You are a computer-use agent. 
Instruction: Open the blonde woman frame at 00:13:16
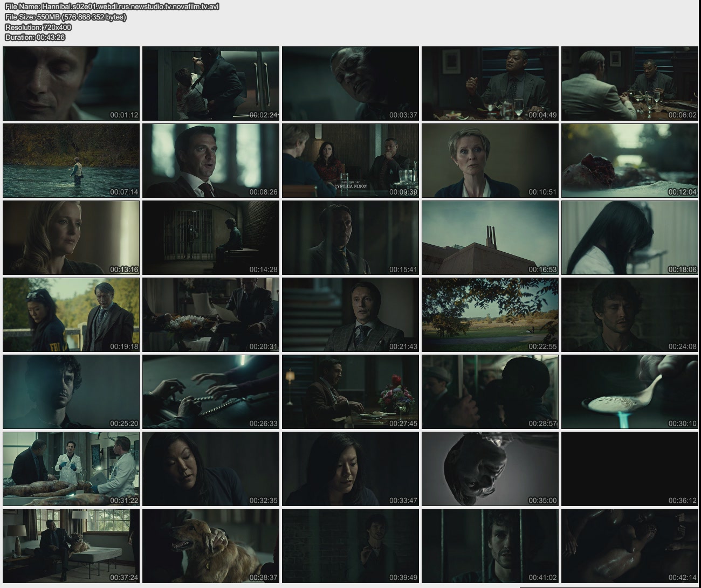pos(71,238)
